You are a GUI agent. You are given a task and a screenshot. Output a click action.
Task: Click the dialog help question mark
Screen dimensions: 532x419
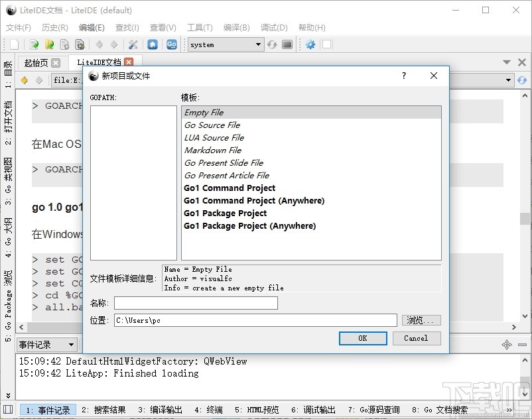click(x=404, y=76)
